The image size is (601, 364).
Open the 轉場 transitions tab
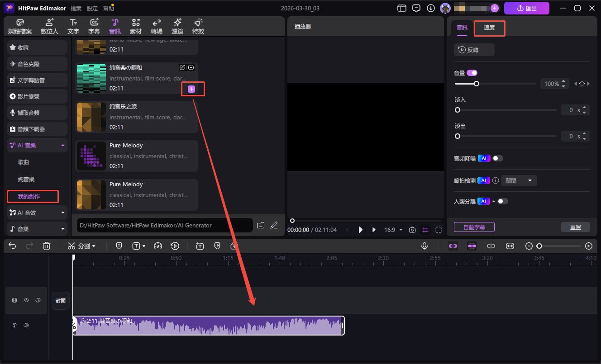click(x=157, y=27)
